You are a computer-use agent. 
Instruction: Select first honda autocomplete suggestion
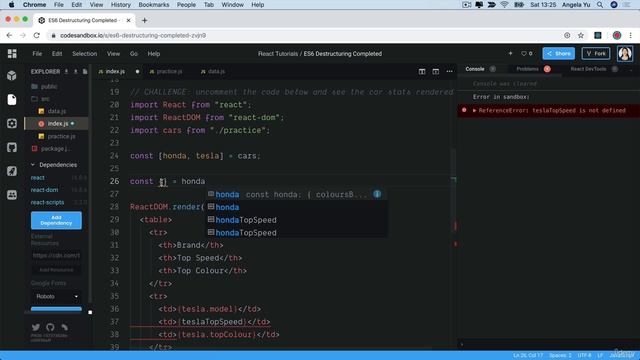[x=297, y=194]
